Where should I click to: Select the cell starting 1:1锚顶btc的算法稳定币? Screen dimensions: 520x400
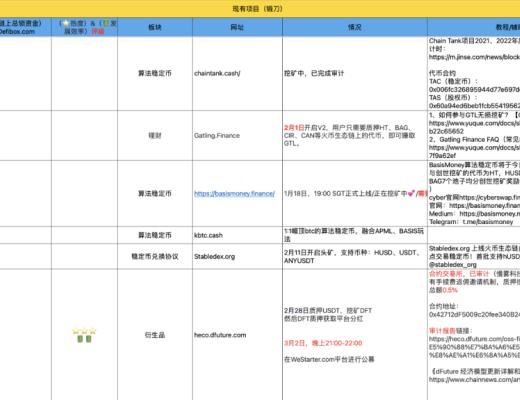point(355,235)
